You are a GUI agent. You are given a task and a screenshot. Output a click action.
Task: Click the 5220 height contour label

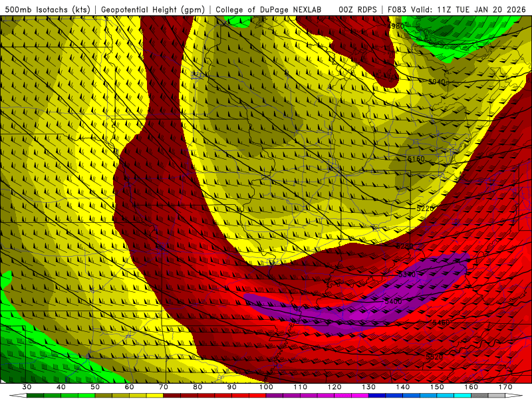click(x=425, y=208)
